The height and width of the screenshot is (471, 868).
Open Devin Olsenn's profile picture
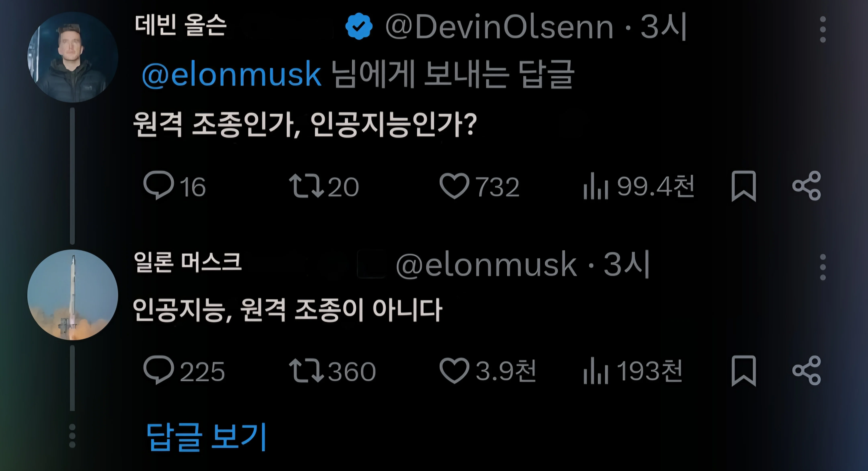[x=73, y=57]
